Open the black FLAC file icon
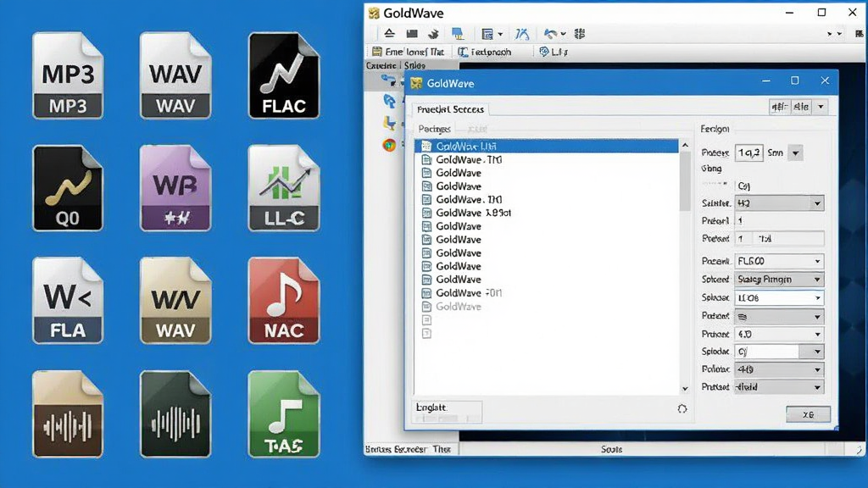 (284, 75)
